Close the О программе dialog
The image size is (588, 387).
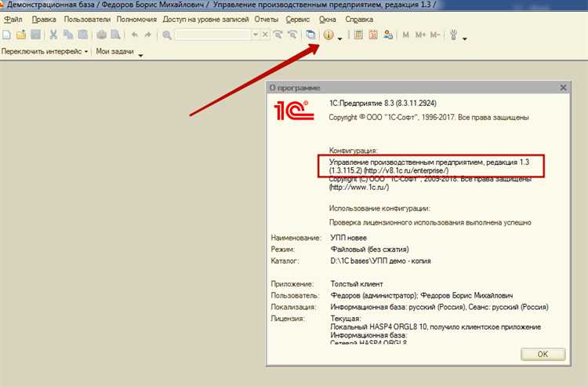(x=563, y=87)
